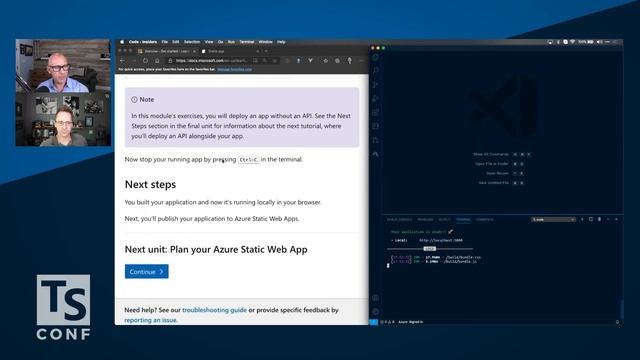Open browser collections icon
This screenshot has width=640, height=360.
point(337,61)
